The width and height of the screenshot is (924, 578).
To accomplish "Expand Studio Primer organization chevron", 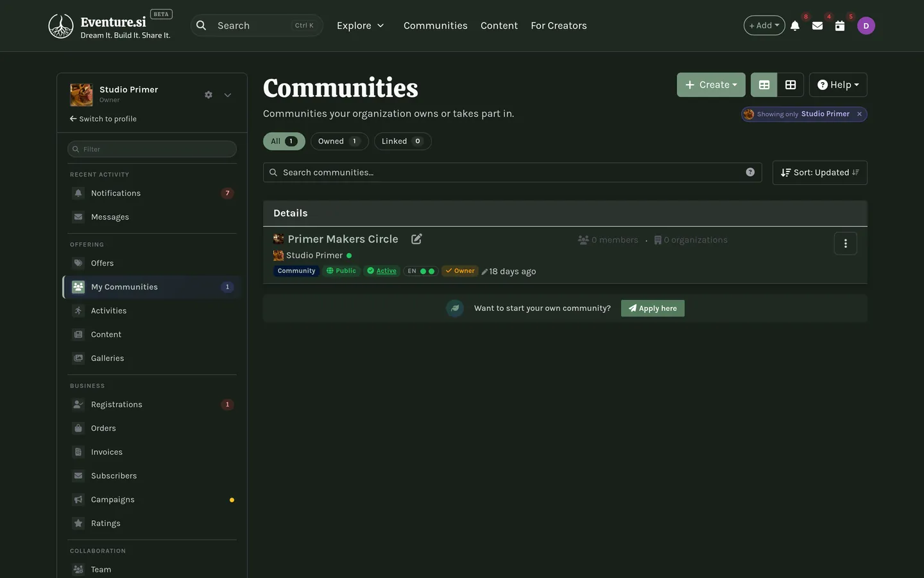I will [228, 95].
